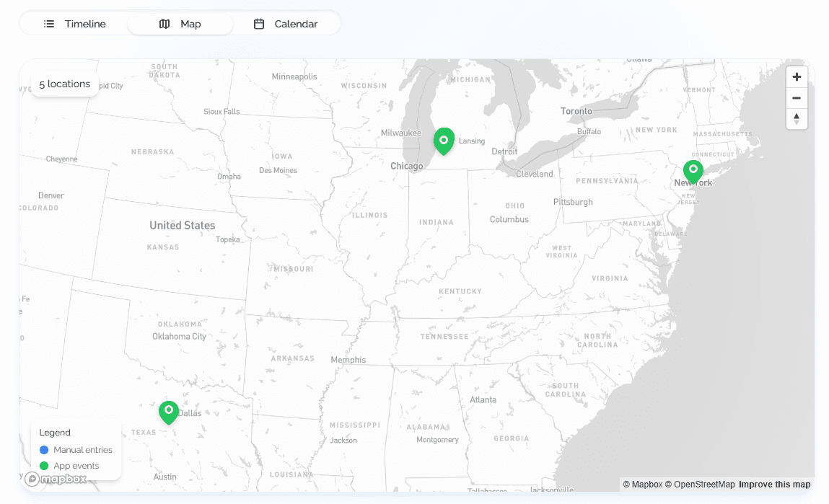Click the folded map icon on Map tab
The image size is (829, 504).
pyautogui.click(x=164, y=23)
